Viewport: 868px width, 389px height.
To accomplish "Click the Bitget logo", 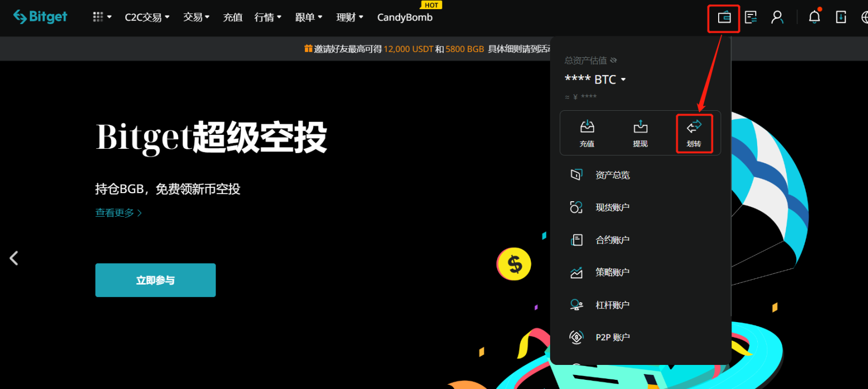I will click(x=40, y=17).
